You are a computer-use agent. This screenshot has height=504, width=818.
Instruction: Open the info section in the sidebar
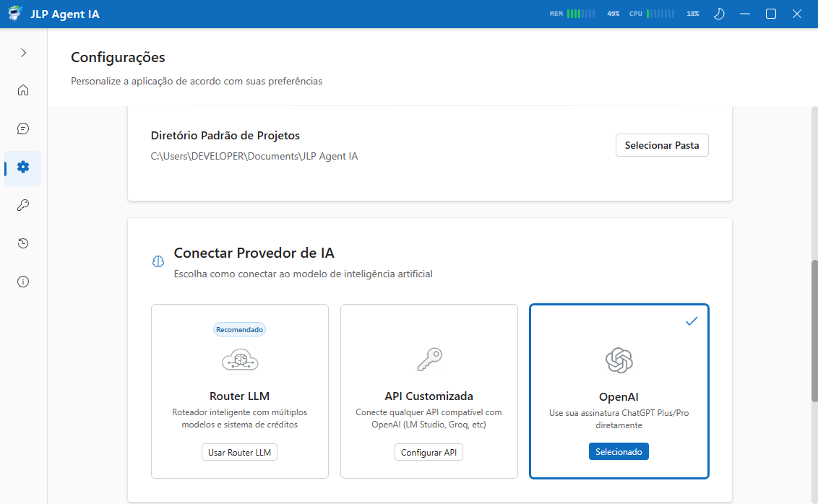22,282
